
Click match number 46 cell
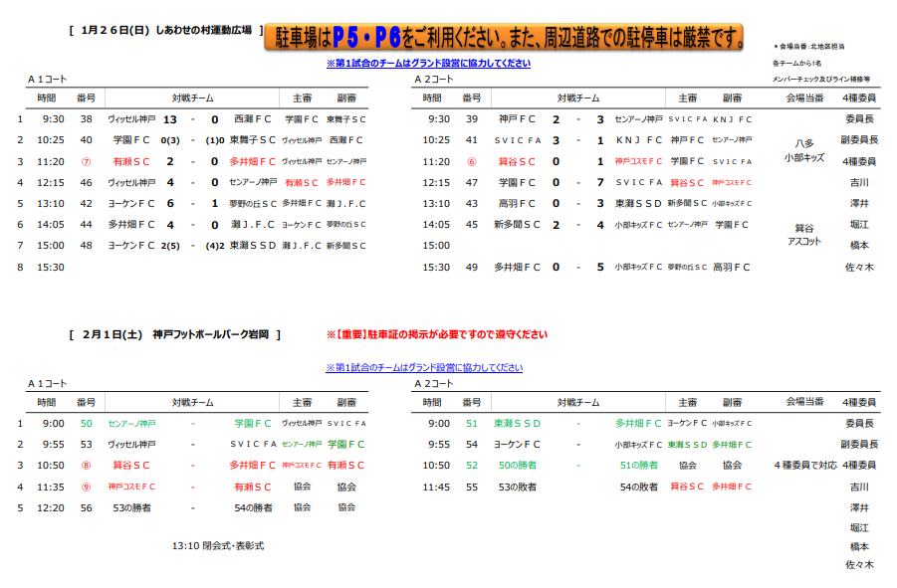click(x=86, y=182)
